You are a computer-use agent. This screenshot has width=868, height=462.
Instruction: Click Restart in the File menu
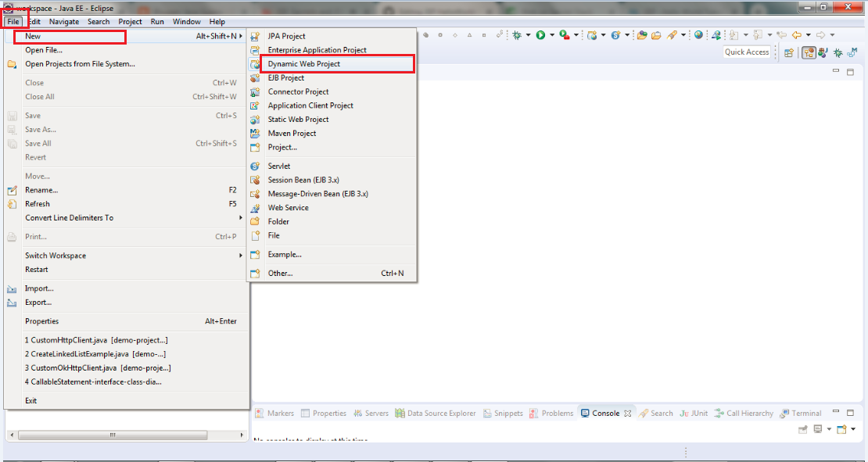point(126,270)
